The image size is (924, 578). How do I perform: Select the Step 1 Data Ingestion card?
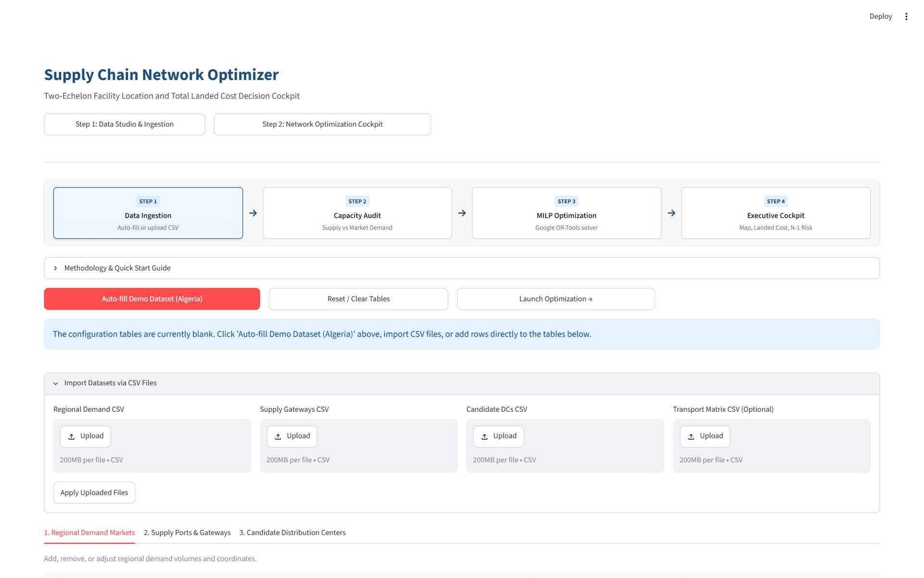point(148,213)
